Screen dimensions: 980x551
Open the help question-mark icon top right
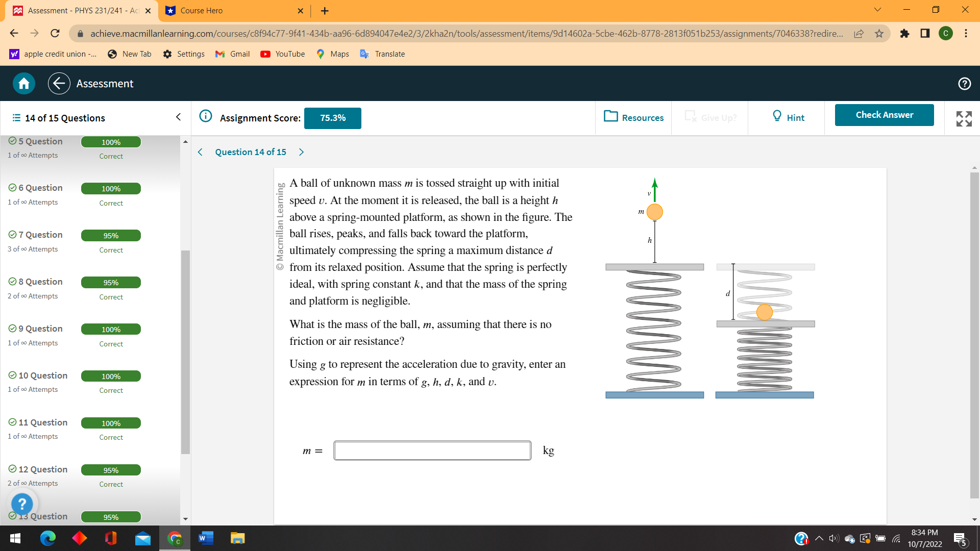pyautogui.click(x=964, y=83)
